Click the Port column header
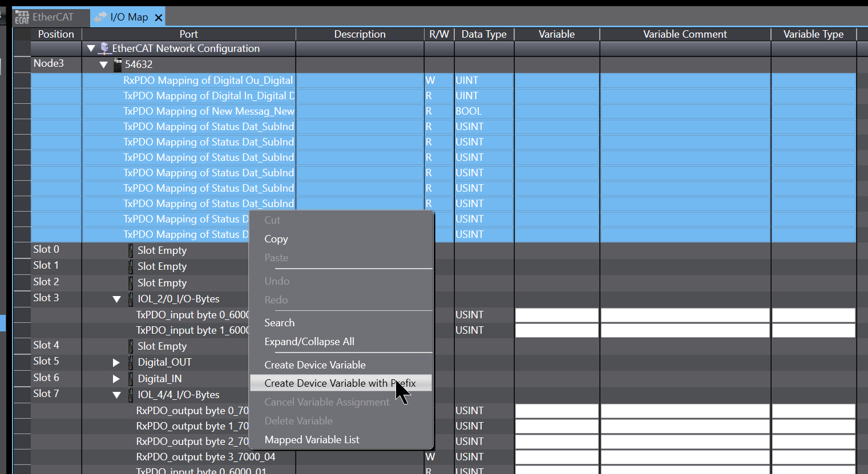Image resolution: width=868 pixels, height=474 pixels. (x=189, y=34)
